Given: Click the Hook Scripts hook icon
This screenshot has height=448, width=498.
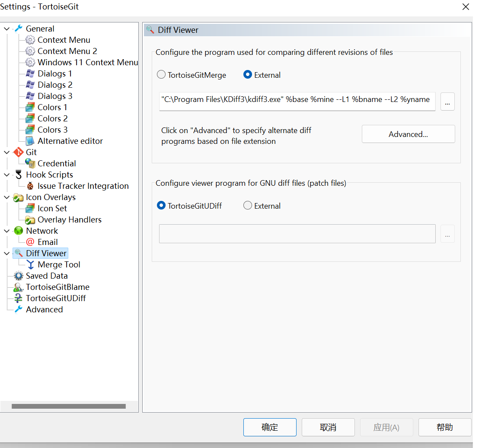Looking at the screenshot, I should tap(19, 175).
